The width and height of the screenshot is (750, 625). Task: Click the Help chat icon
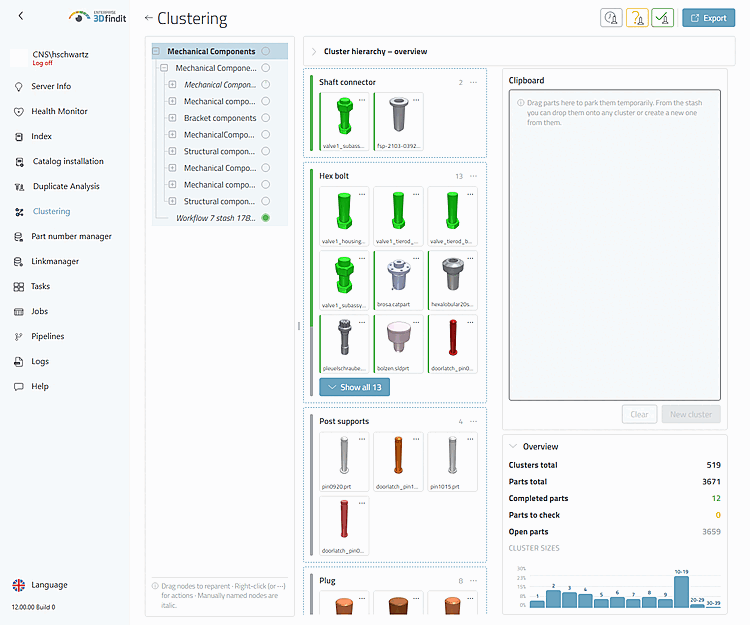(19, 386)
